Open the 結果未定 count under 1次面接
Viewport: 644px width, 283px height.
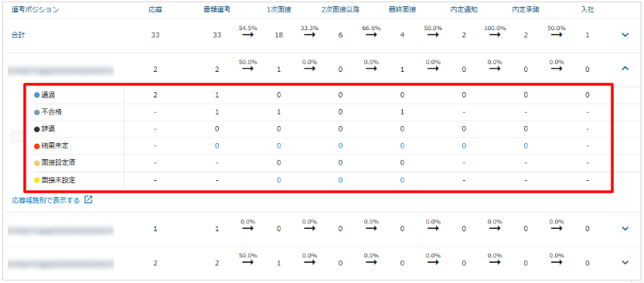coord(278,146)
